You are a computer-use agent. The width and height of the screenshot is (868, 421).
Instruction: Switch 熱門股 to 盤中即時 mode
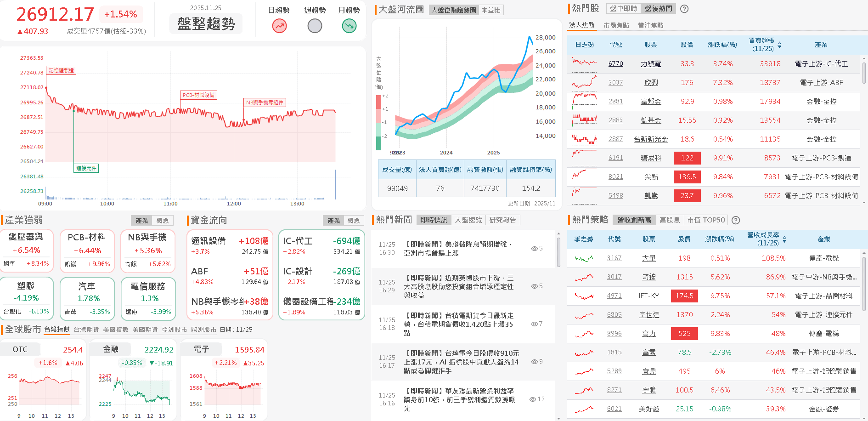623,8
